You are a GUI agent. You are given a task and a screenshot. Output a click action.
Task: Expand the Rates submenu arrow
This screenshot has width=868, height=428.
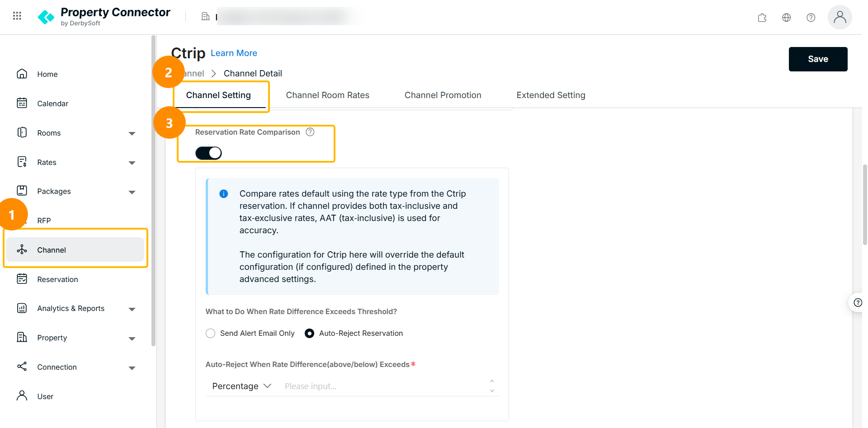click(132, 163)
